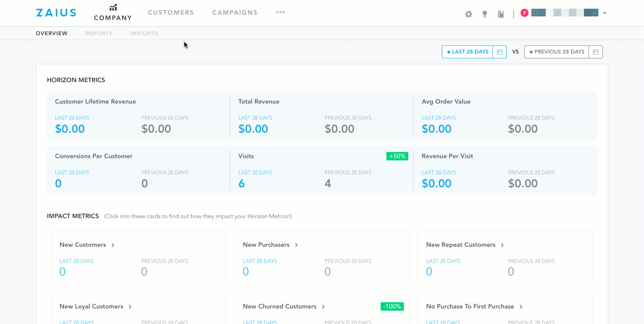Open the Company section in top navigation
Viewport: 644px width, 324px height.
coord(113,13)
